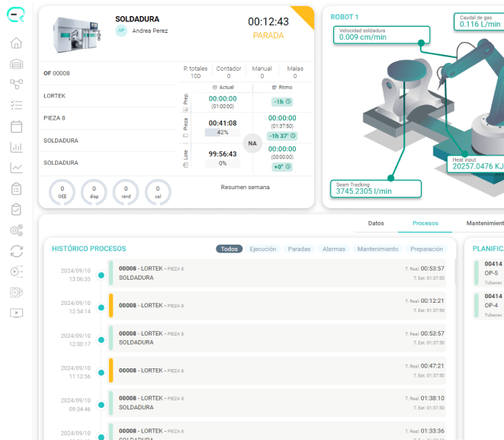Filter history by Alarmas
Screen dimensions: 504x440
tap(334, 249)
